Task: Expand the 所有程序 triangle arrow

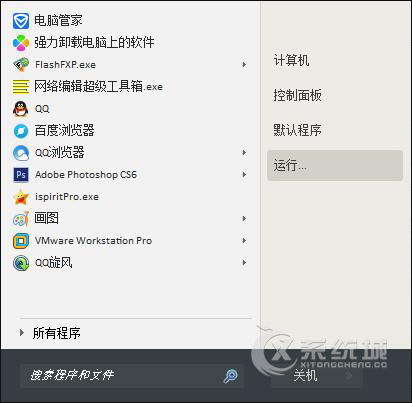Action: coord(22,333)
